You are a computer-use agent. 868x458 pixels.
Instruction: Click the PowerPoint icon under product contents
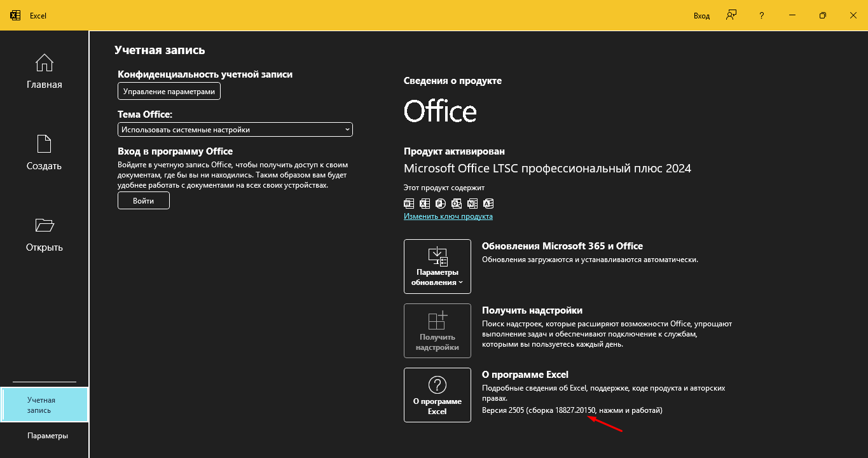(x=441, y=204)
